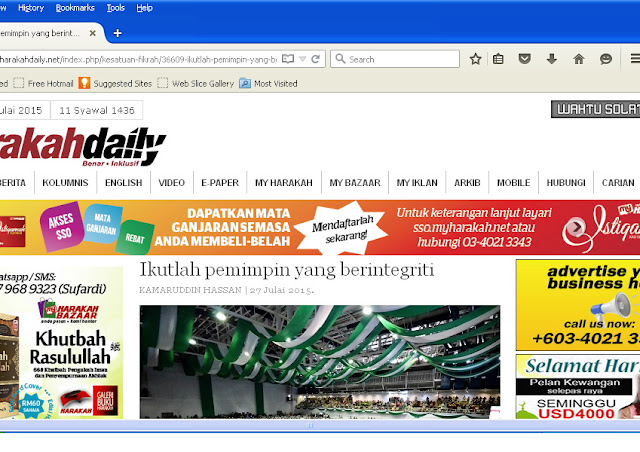Screen dimensions: 640x452
Task: Open the MY HARAKAH nav item
Action: (284, 183)
